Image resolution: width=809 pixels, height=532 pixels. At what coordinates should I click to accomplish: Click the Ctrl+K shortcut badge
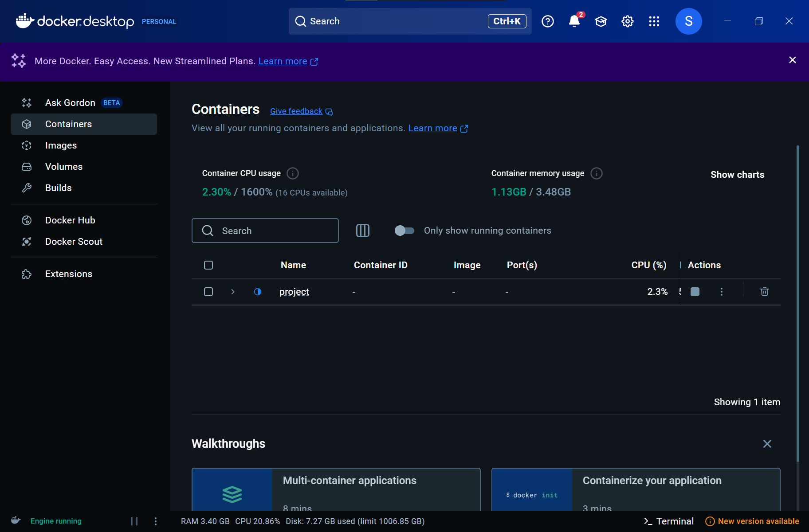[x=507, y=21]
